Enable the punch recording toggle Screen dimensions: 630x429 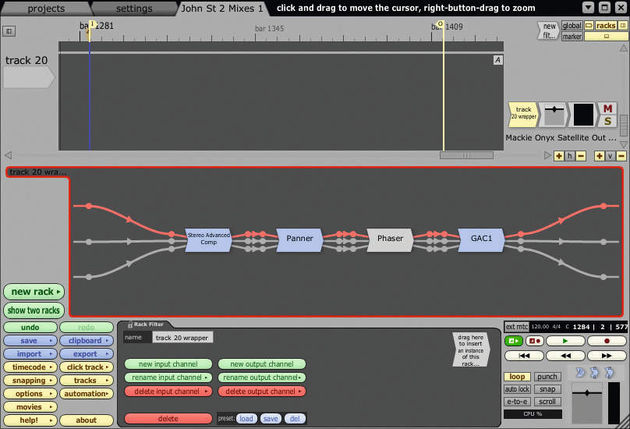(x=547, y=377)
